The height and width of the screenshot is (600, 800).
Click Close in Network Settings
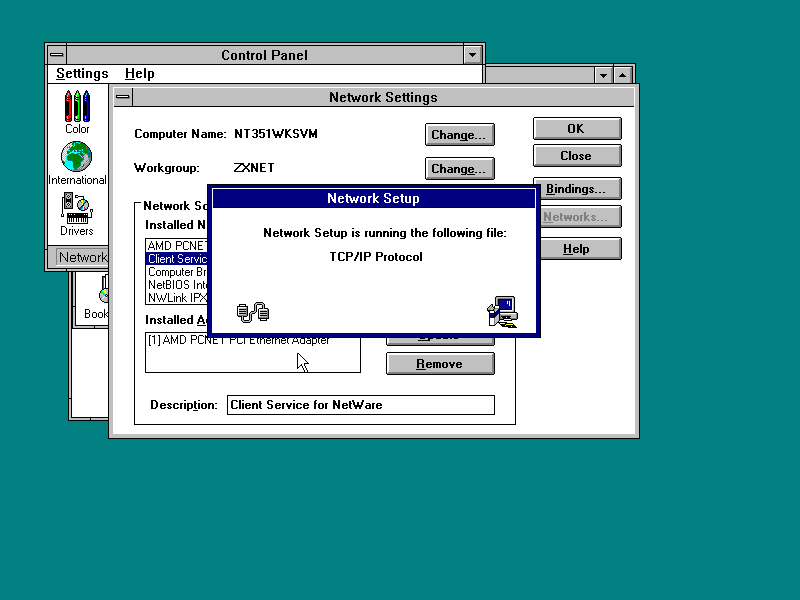(577, 156)
